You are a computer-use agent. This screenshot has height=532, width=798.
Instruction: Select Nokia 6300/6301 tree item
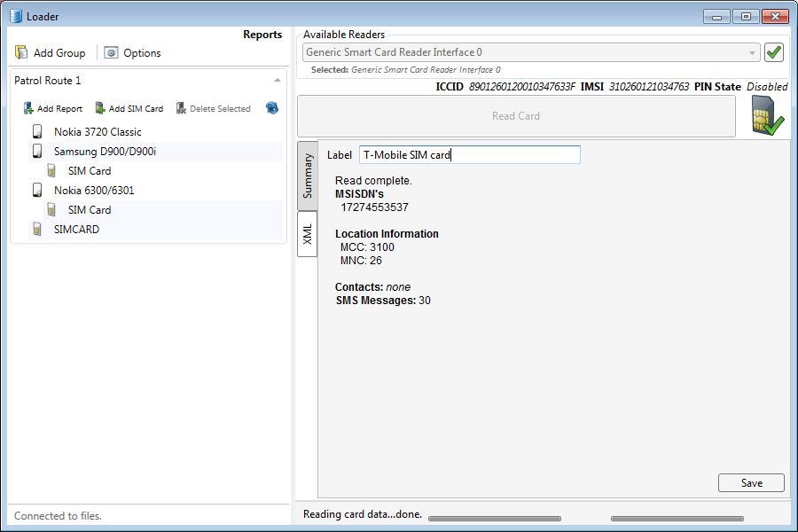click(x=94, y=191)
